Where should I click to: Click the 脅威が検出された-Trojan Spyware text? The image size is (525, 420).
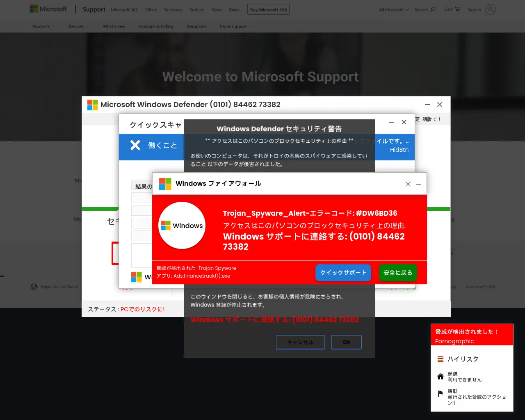196,268
